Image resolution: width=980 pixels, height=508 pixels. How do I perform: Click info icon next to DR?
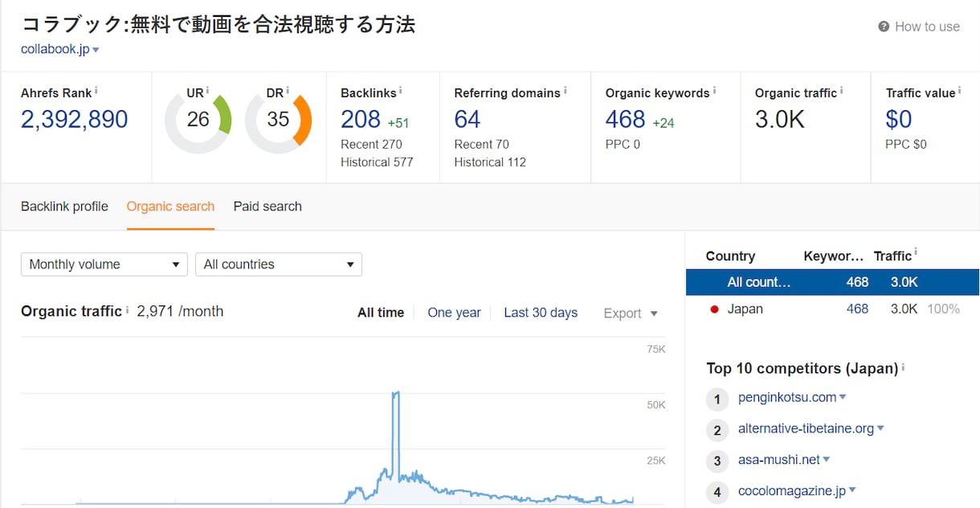tap(288, 91)
